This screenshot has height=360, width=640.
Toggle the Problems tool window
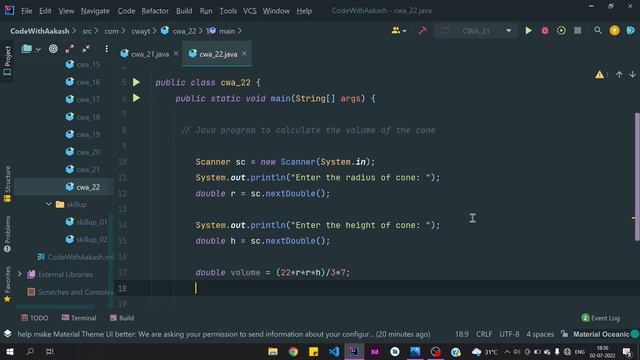click(x=7, y=234)
